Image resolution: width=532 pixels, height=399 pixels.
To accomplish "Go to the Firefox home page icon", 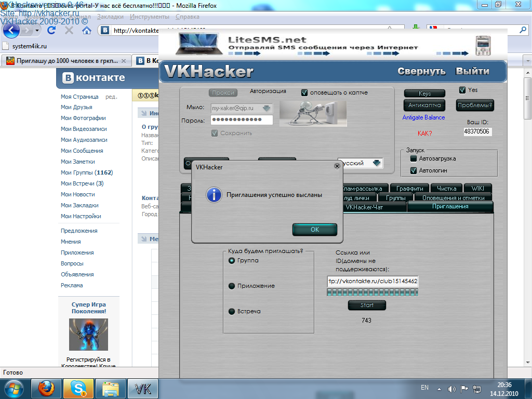I will coord(87,31).
